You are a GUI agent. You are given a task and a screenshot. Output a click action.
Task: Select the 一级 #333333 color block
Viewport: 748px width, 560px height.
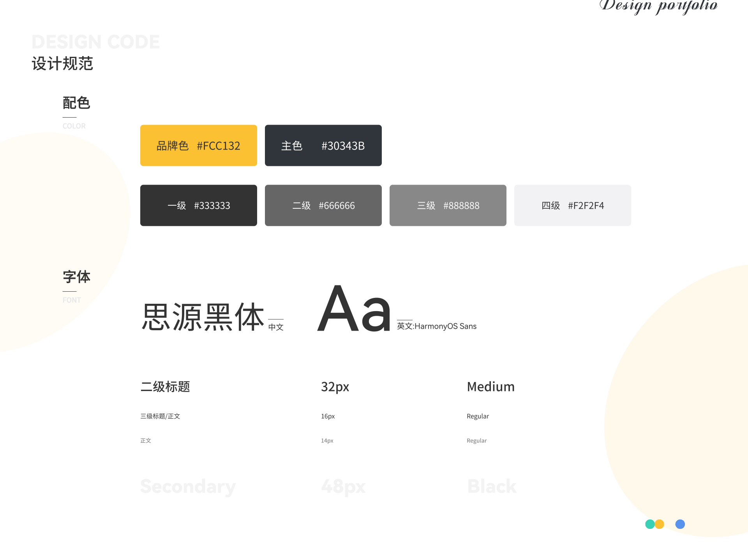[198, 205]
